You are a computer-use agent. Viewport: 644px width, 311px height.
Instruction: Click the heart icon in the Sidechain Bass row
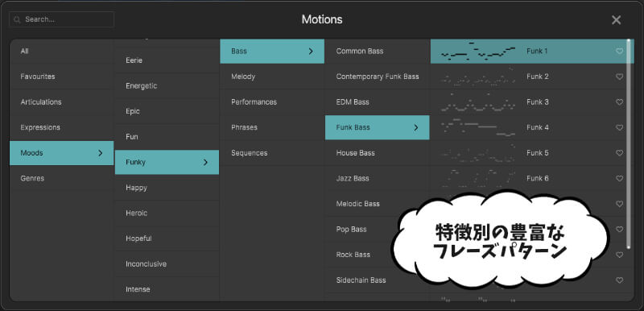pos(619,280)
